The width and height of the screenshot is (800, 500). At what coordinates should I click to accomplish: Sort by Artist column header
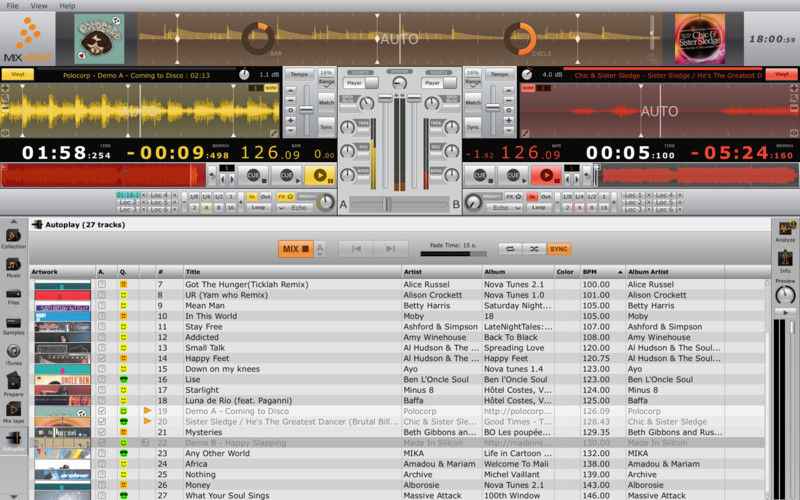(441, 272)
